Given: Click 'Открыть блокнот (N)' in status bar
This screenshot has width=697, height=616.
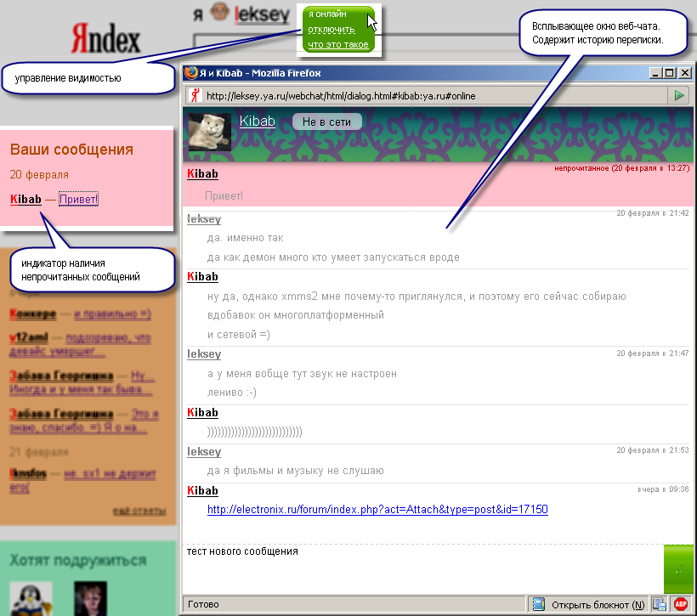Looking at the screenshot, I should point(598,604).
